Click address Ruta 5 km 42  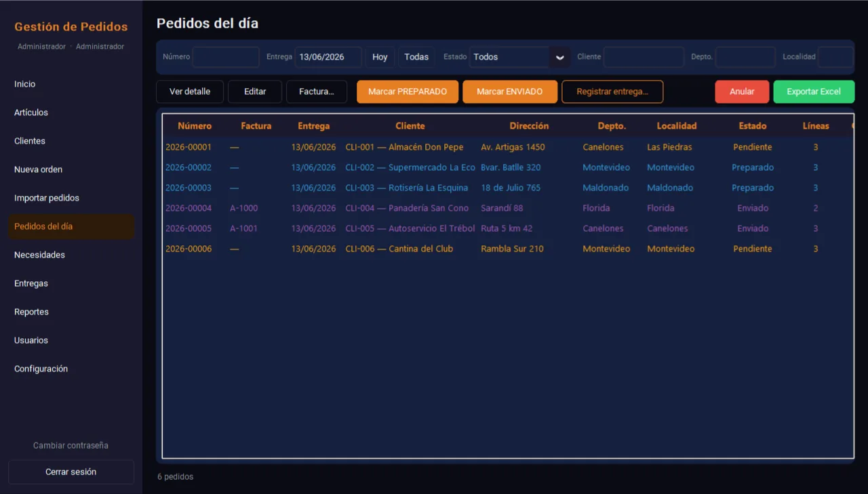(507, 228)
